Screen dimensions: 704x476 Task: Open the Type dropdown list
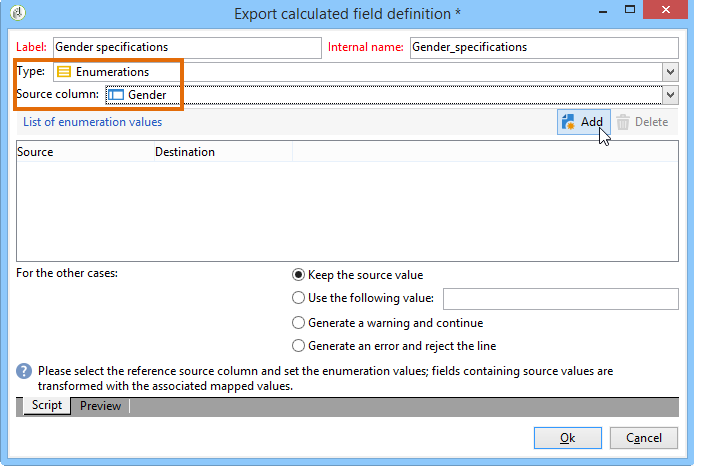671,72
